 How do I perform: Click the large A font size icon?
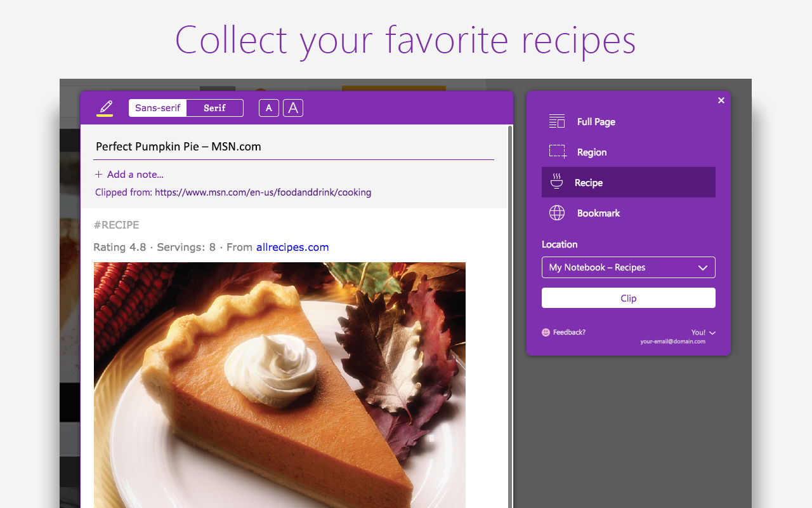click(x=292, y=107)
